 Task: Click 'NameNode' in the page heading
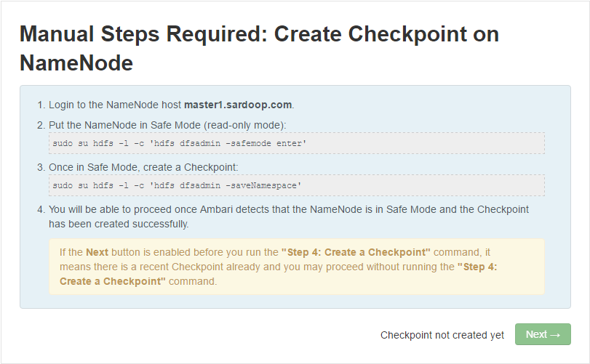click(x=76, y=63)
